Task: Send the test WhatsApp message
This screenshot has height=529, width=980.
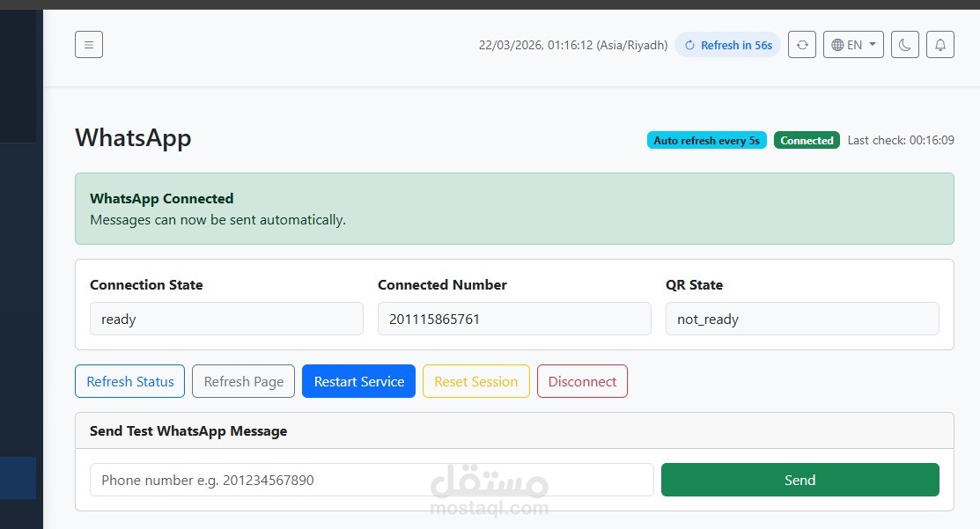Action: point(800,480)
